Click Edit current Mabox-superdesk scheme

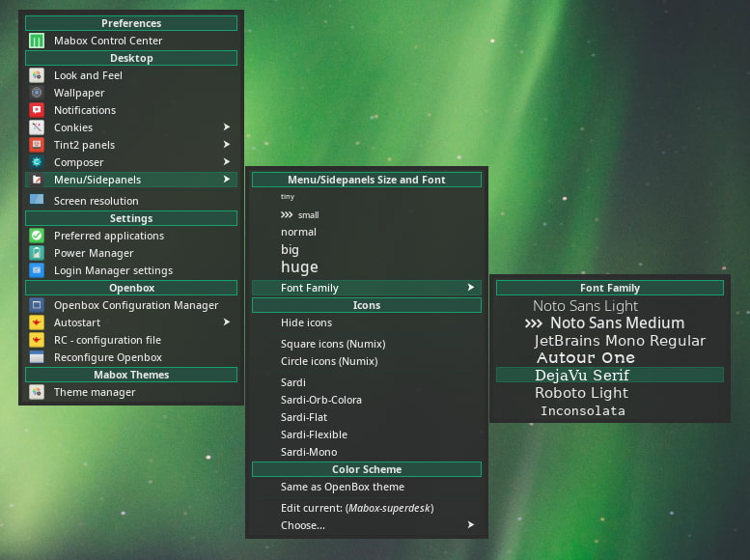tap(356, 508)
